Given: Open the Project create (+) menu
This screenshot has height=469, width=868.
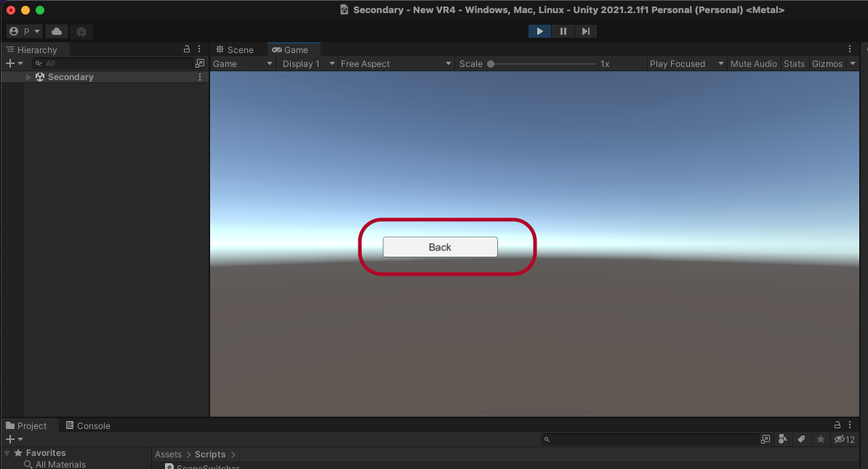Looking at the screenshot, I should [14, 440].
